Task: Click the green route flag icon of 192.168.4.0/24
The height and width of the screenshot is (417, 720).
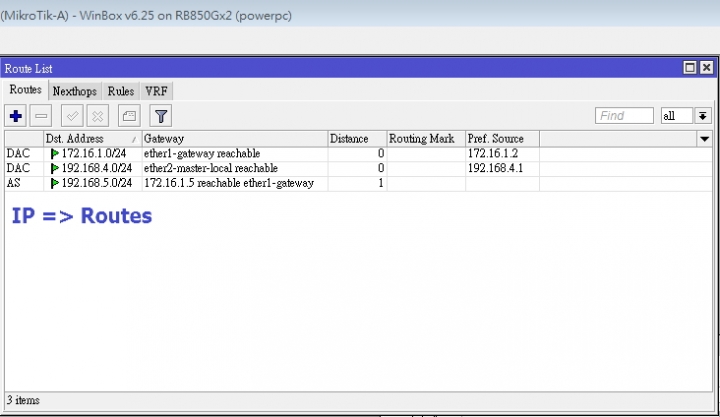Action: coord(55,168)
